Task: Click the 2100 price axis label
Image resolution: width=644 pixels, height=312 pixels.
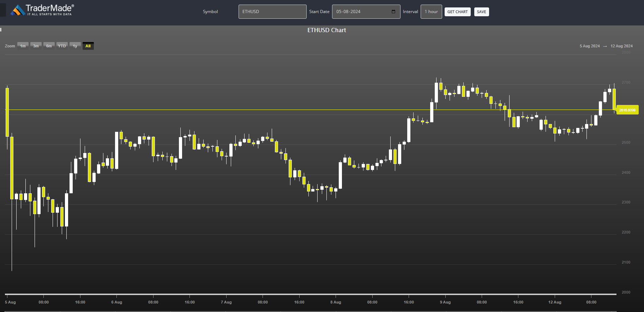Action: click(x=626, y=262)
